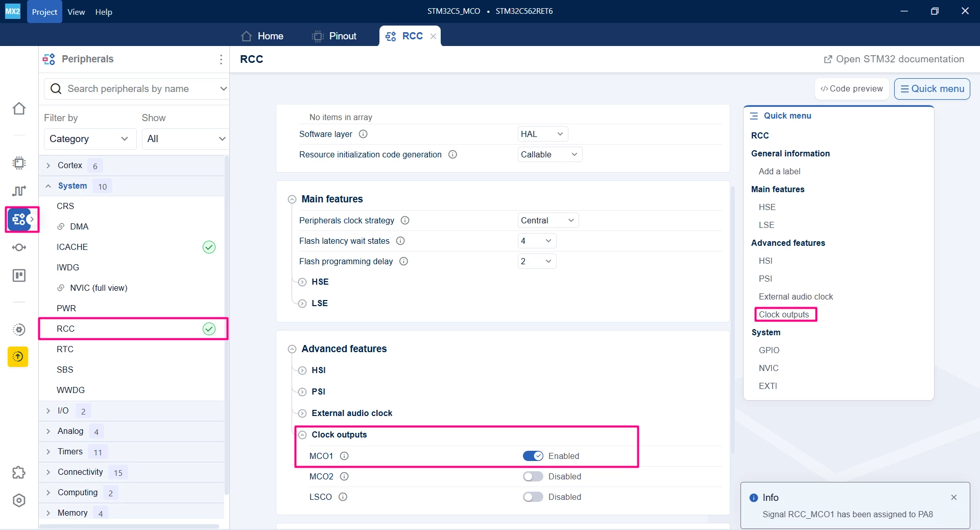Open the pinout chip icon in sidebar
The width and height of the screenshot is (980, 530).
pos(19,163)
